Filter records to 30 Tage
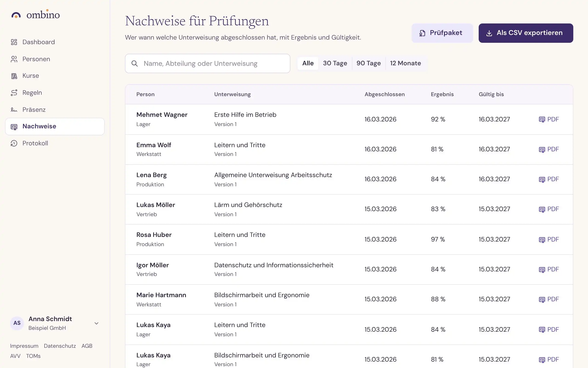This screenshot has width=588, height=368. (x=335, y=63)
